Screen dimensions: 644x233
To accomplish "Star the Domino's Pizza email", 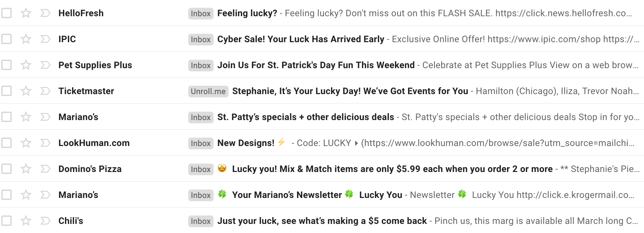I will tap(26, 169).
